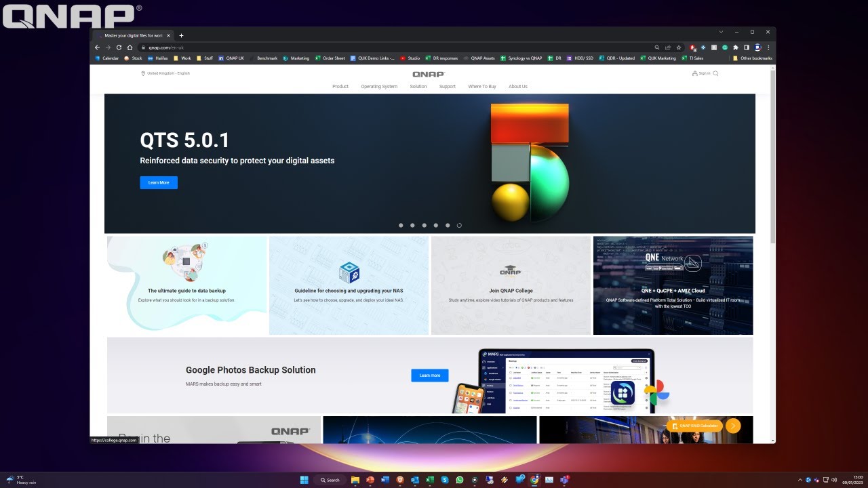Select the fourth carousel dot
The image size is (868, 488).
coord(436,225)
